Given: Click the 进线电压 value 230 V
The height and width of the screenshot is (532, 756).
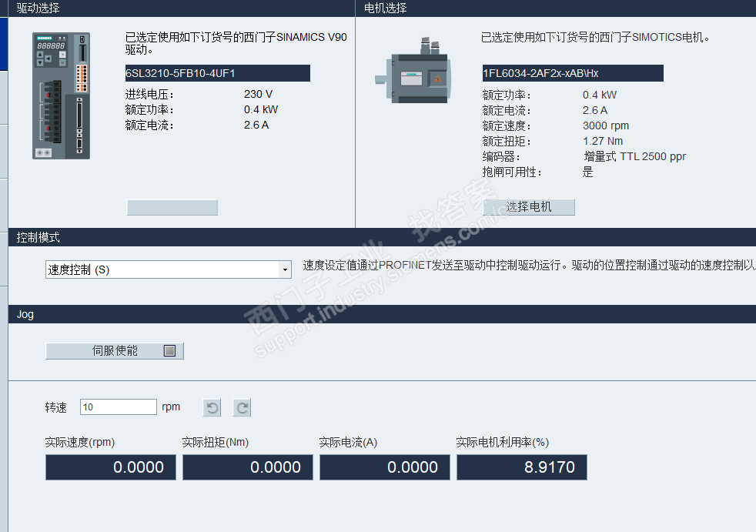Looking at the screenshot, I should click(258, 94).
